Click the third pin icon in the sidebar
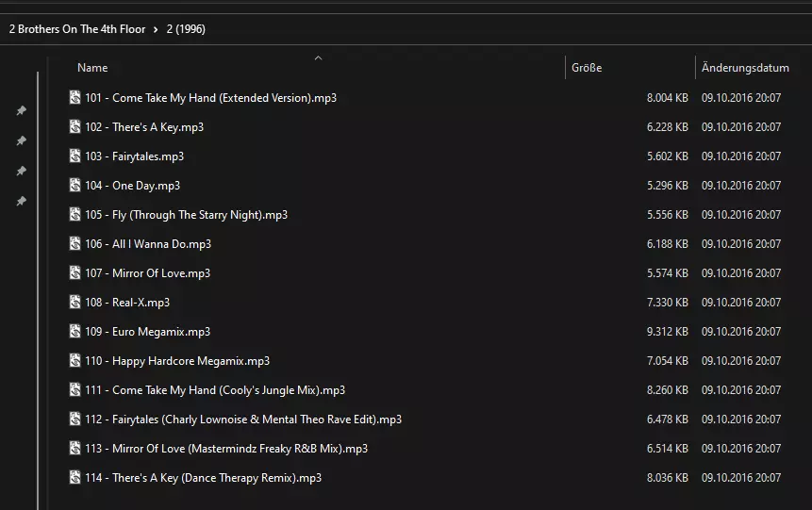Image resolution: width=812 pixels, height=510 pixels. coord(22,171)
